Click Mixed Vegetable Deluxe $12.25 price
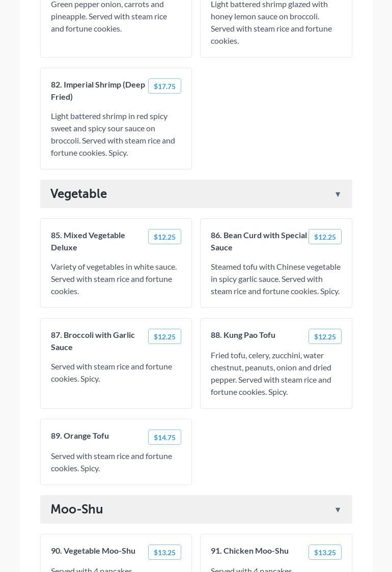Image resolution: width=392 pixels, height=572 pixels. point(164,237)
